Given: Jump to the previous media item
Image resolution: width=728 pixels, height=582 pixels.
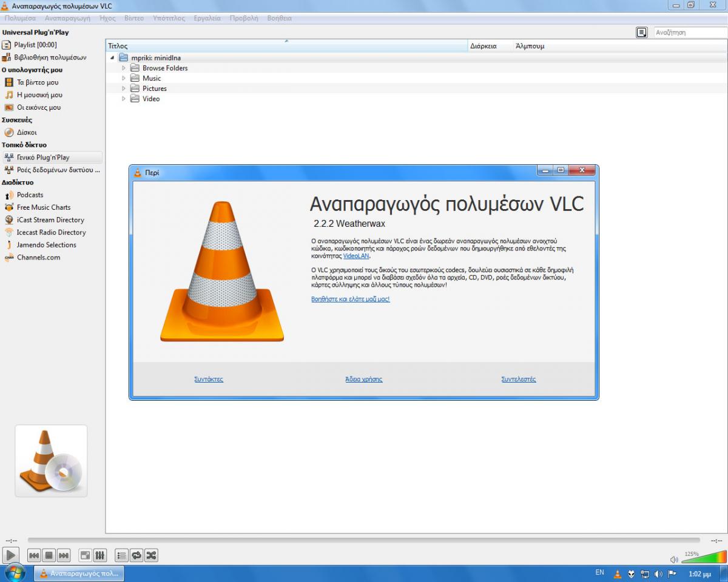Looking at the screenshot, I should pyautogui.click(x=34, y=555).
